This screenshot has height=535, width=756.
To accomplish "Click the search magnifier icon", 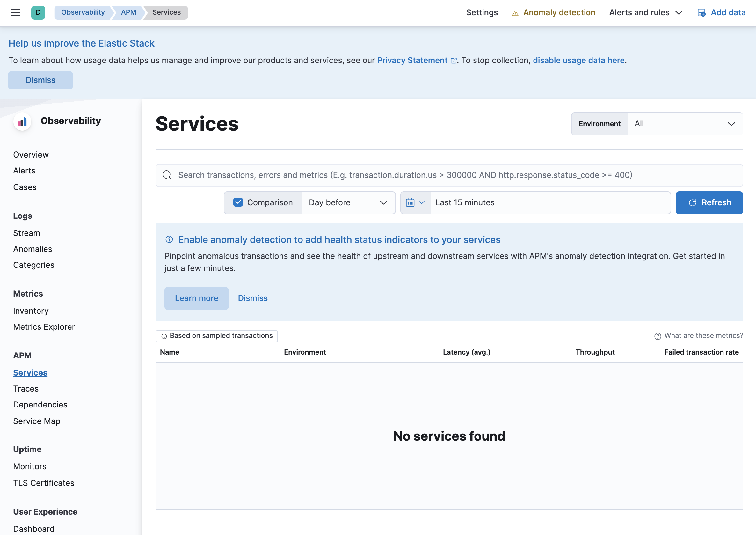I will pos(167,175).
